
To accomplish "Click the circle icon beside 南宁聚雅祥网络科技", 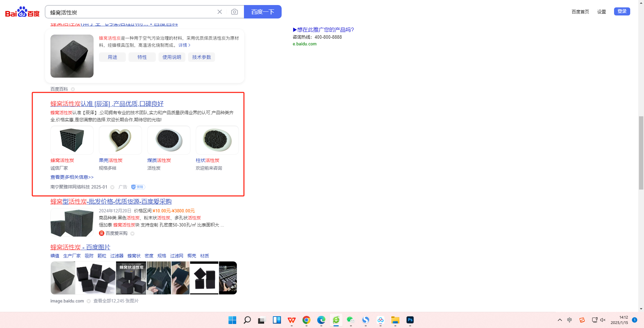I will point(112,187).
